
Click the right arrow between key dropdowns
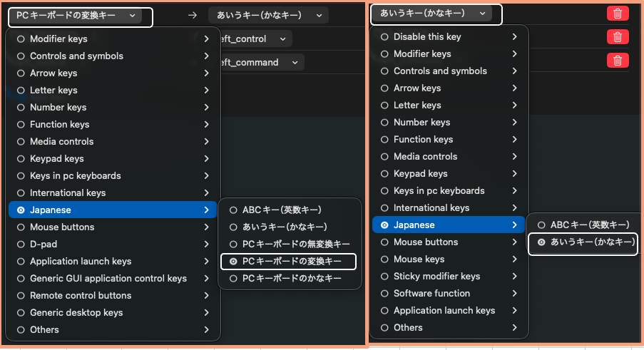[x=192, y=15]
